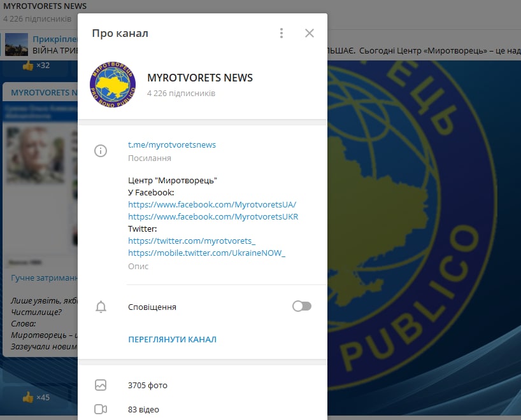This screenshot has width=521, height=420.
Task: Click the MYROTVORETS NEWS sender name in the post
Action: click(44, 92)
